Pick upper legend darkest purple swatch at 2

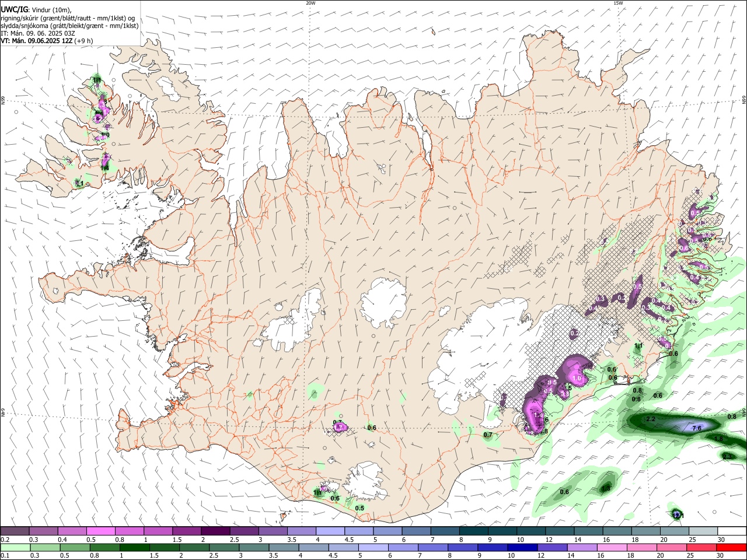(215, 531)
